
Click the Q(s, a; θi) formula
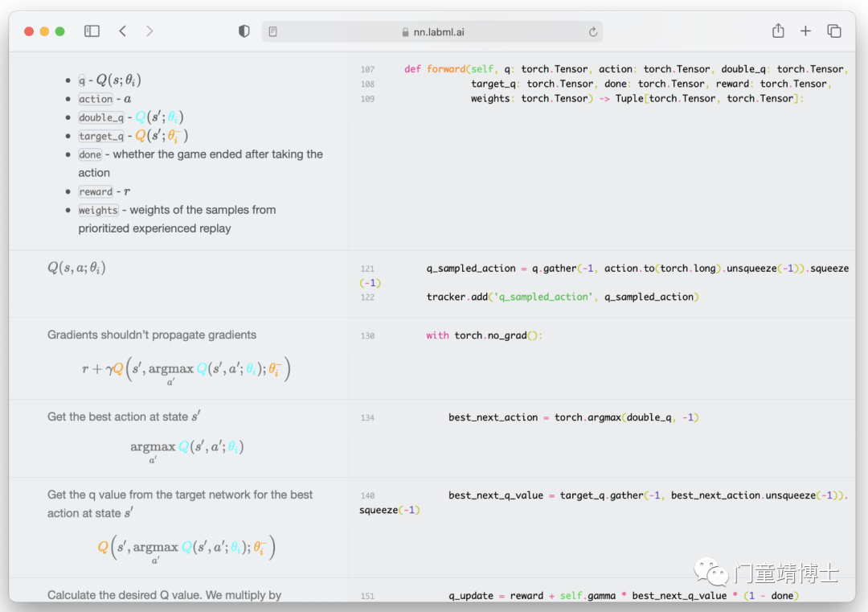click(x=76, y=268)
